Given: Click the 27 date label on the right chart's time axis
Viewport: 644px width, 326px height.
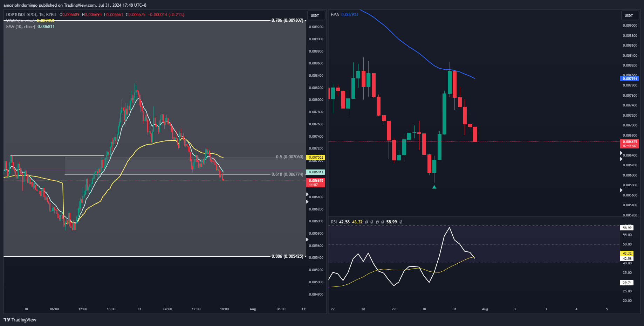Looking at the screenshot, I should 333,309.
